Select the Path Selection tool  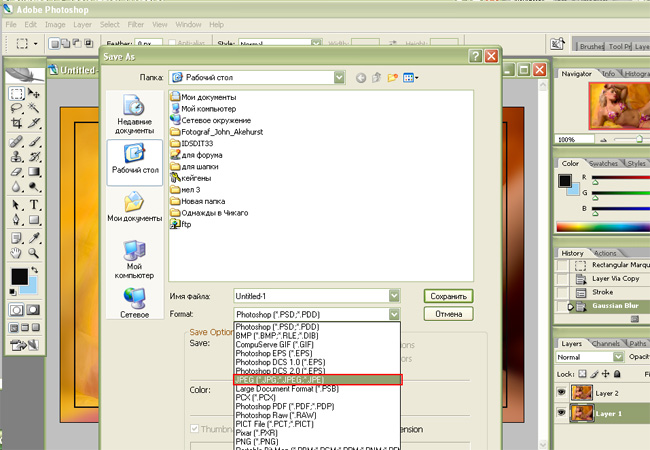pyautogui.click(x=17, y=205)
